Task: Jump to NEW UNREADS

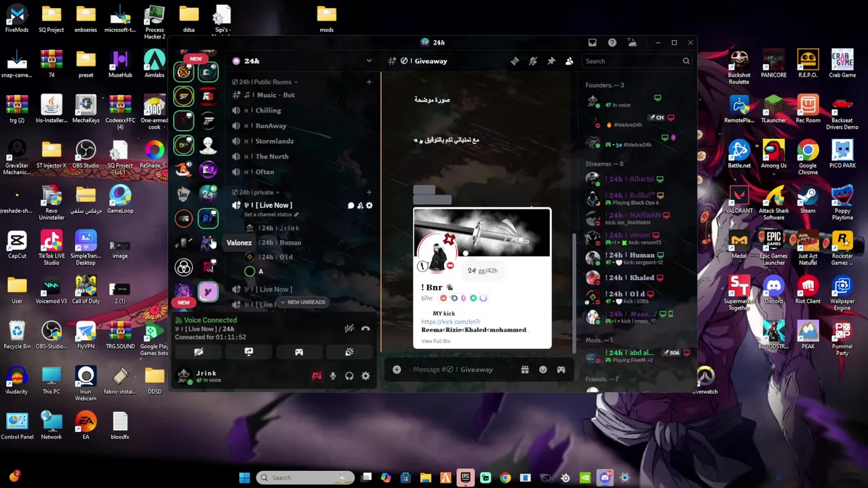Action: coord(302,302)
